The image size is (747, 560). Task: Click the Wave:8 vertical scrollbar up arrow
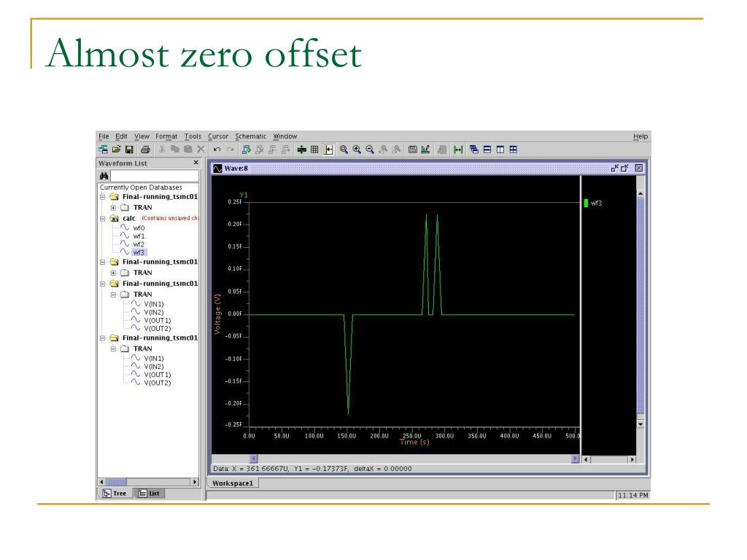pos(640,194)
